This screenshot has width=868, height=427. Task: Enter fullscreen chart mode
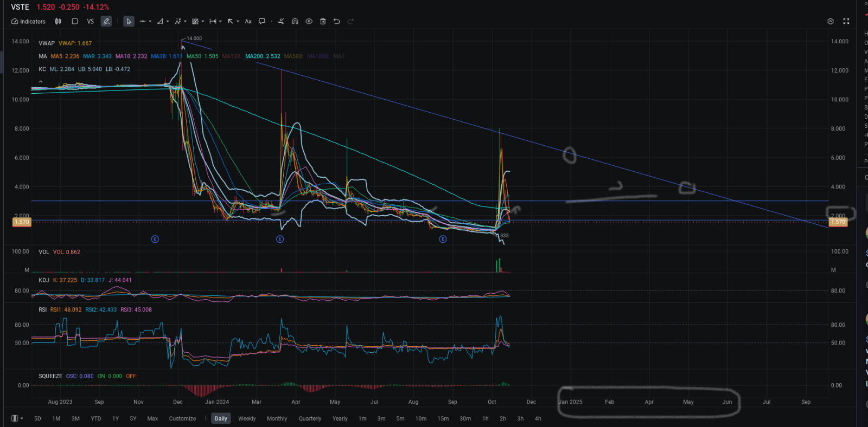pyautogui.click(x=846, y=22)
